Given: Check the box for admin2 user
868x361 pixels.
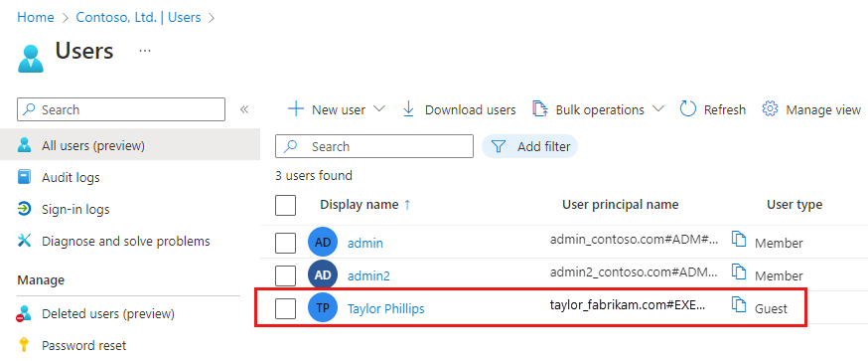Looking at the screenshot, I should (x=286, y=275).
